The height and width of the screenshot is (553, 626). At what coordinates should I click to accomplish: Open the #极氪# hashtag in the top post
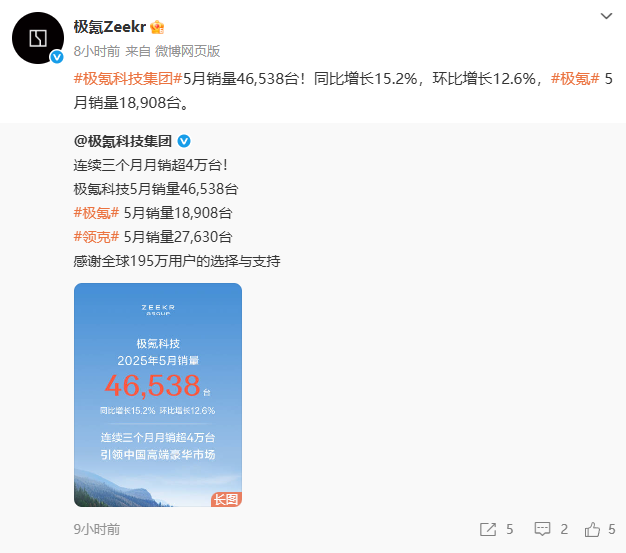575,79
